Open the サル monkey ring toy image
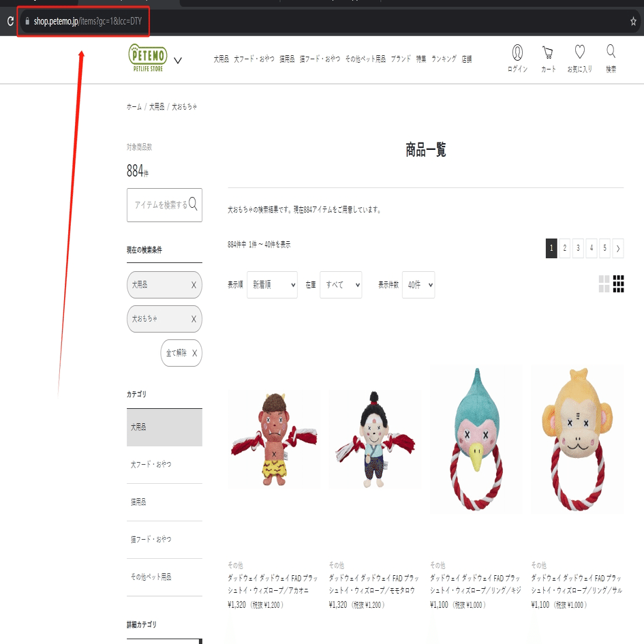644x644 pixels. coord(577,439)
